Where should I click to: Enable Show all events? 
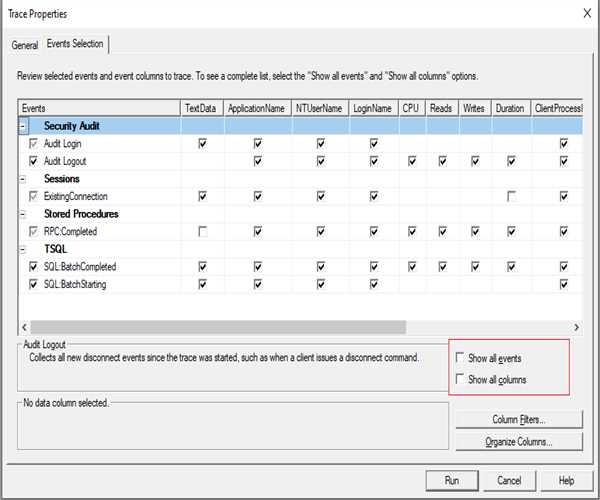click(460, 358)
